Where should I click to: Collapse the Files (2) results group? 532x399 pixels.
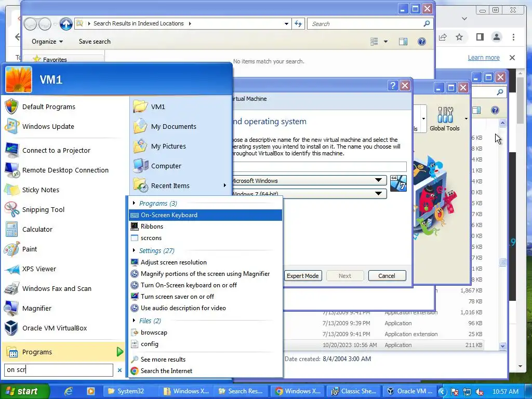click(x=134, y=321)
